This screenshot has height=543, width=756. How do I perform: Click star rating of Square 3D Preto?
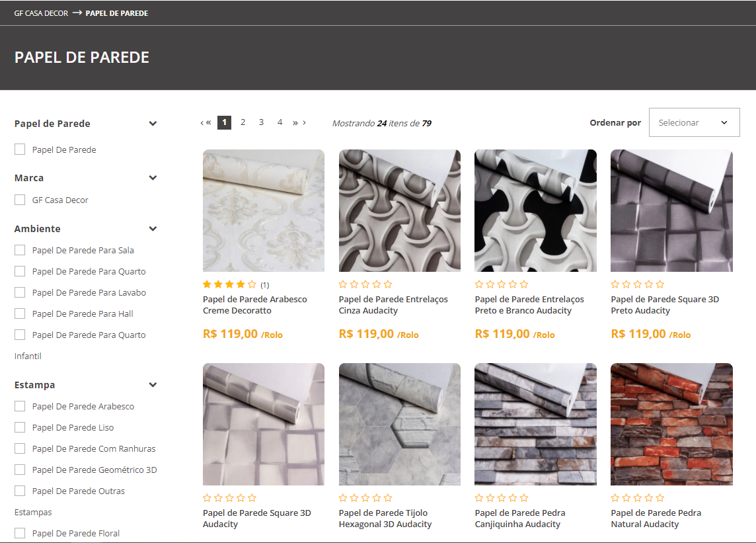(x=638, y=284)
